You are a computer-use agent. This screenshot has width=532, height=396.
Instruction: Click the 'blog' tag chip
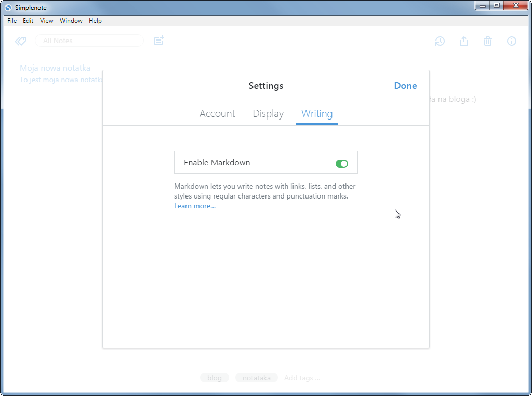215,378
